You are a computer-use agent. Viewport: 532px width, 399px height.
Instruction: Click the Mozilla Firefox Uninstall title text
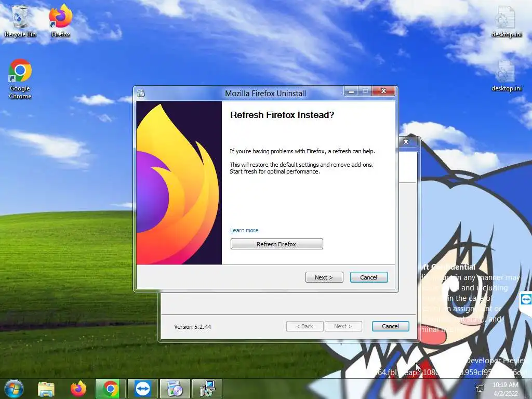pyautogui.click(x=265, y=94)
